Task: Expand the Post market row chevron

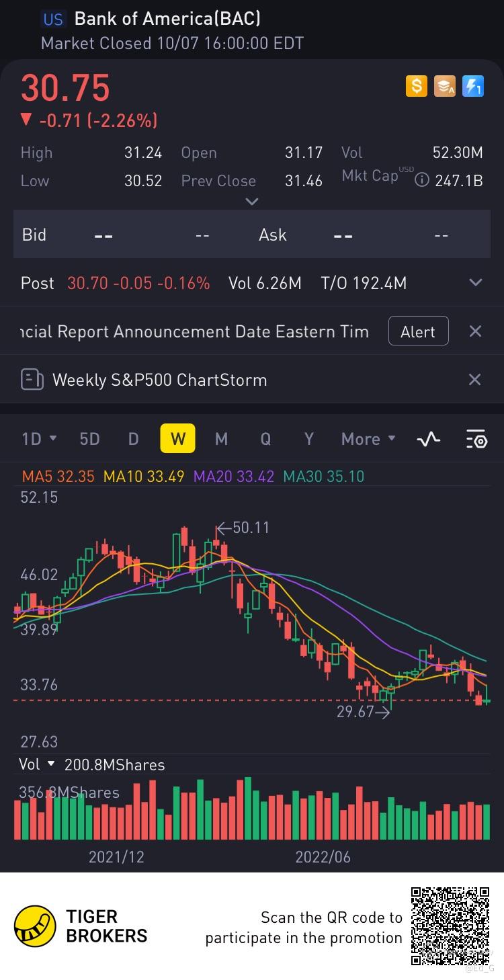Action: [475, 283]
